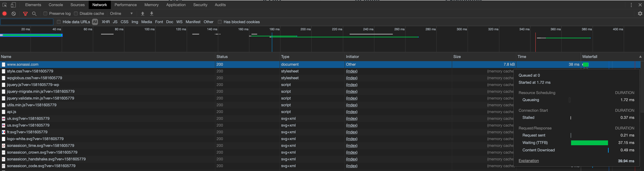Sort by the Initiator column header
644x171 pixels.
click(x=398, y=57)
